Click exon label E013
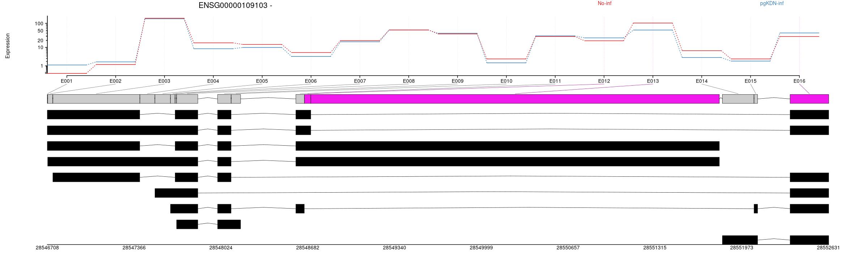868x253 pixels. tap(653, 81)
